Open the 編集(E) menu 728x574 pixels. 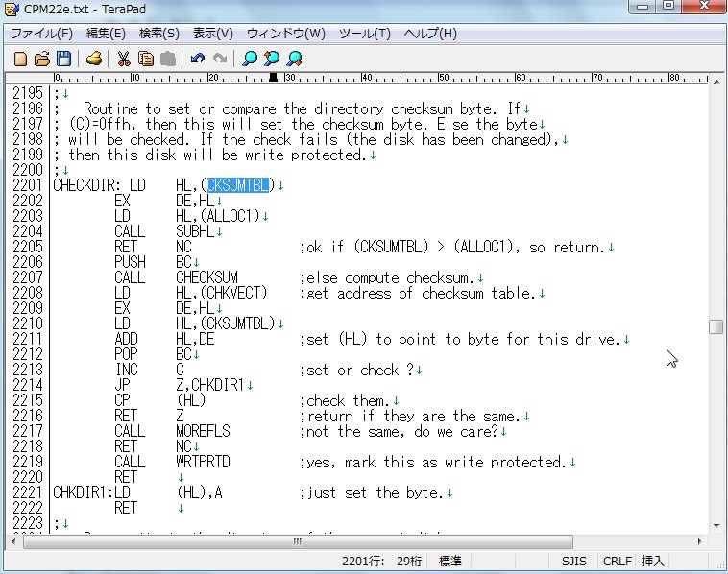(x=106, y=34)
